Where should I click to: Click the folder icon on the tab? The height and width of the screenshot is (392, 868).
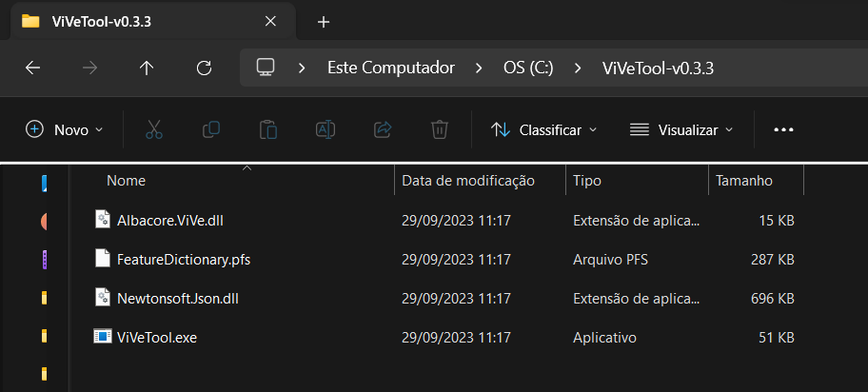click(x=30, y=22)
